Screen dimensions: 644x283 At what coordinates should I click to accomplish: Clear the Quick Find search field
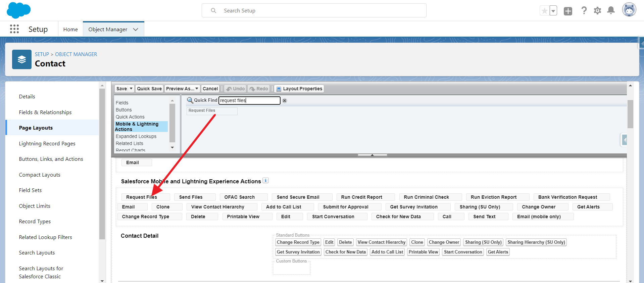click(285, 101)
